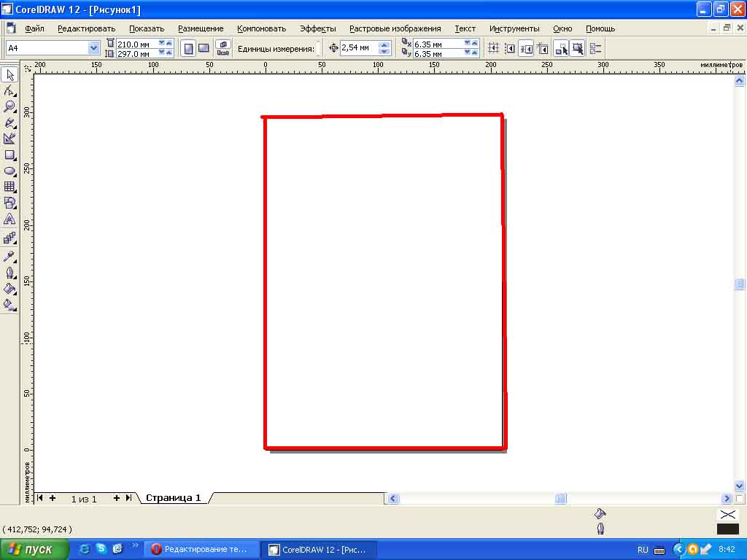Image resolution: width=747 pixels, height=560 pixels.
Task: Open the A4 paper size dropdown
Action: coord(93,48)
